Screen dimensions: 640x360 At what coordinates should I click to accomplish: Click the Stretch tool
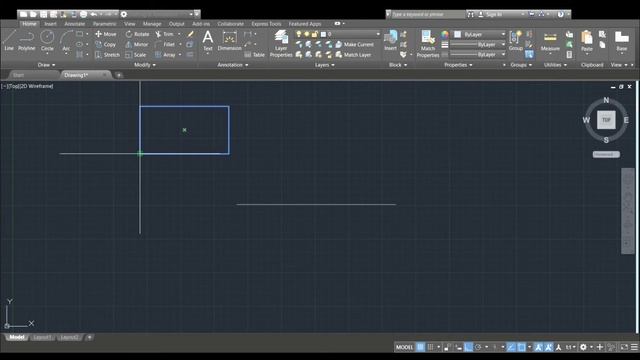[107, 55]
